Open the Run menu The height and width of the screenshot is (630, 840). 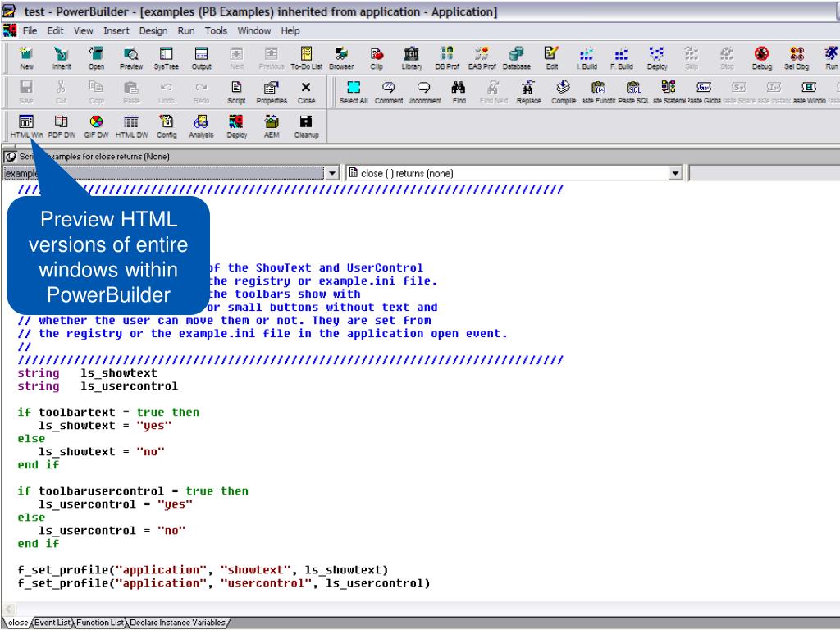click(186, 30)
